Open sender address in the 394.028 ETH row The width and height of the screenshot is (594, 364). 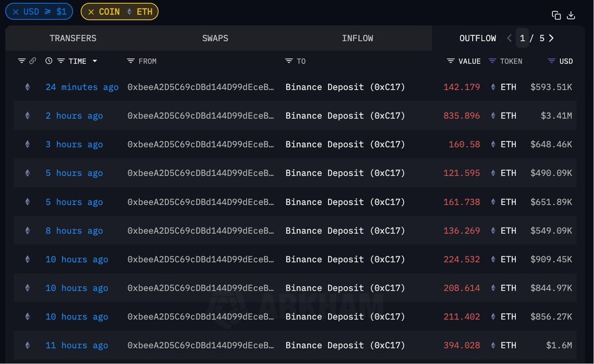click(x=201, y=346)
